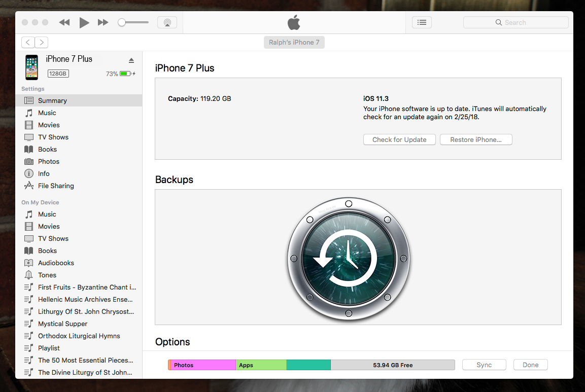Click the 73% battery indicator
This screenshot has width=585, height=392.
(121, 74)
